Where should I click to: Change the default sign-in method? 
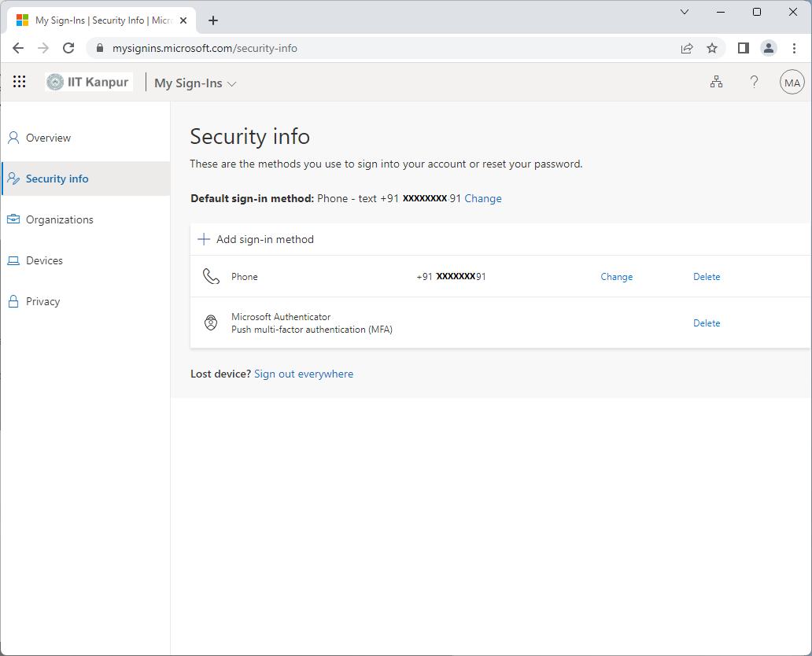tap(482, 198)
